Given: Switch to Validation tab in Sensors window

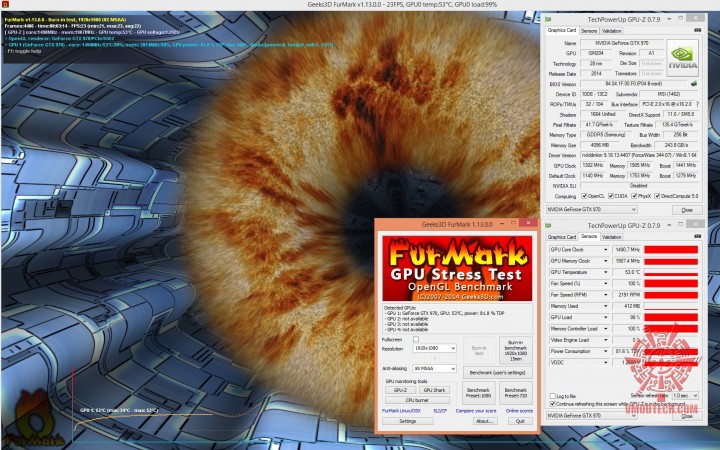Looking at the screenshot, I should point(612,237).
